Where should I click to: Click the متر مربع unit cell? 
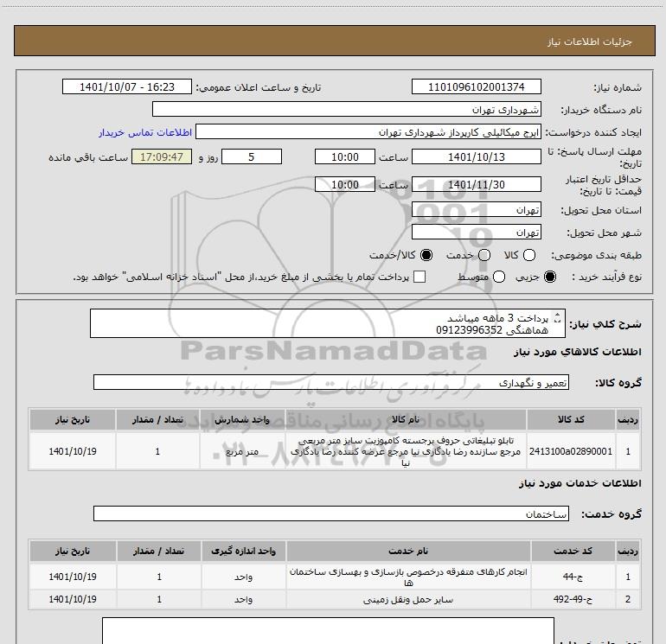[242, 451]
